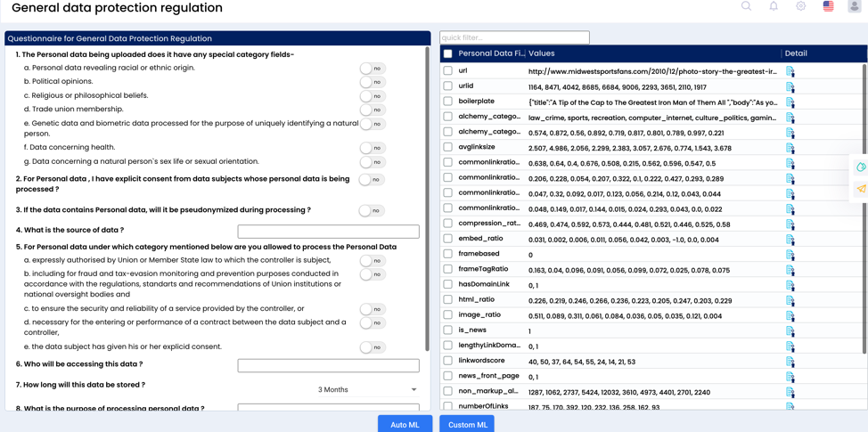Screen dimensions: 868x432
Task: Open user profile avatar
Action: pos(854,6)
